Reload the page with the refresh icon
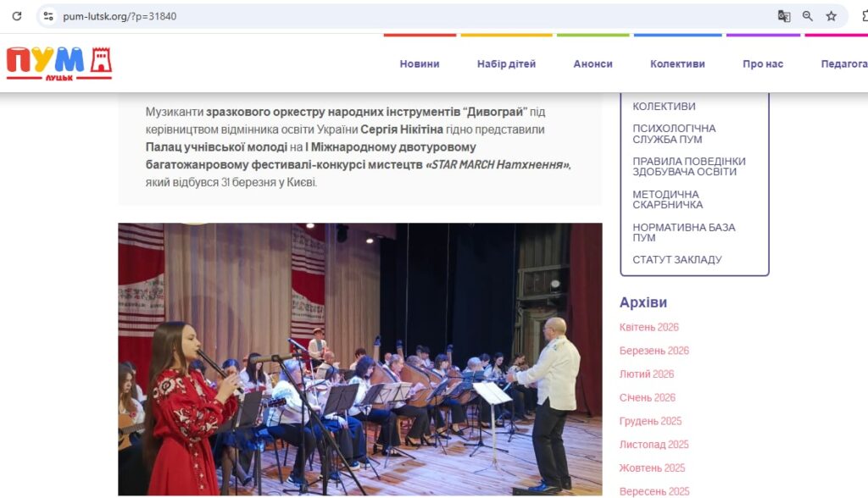 (17, 16)
